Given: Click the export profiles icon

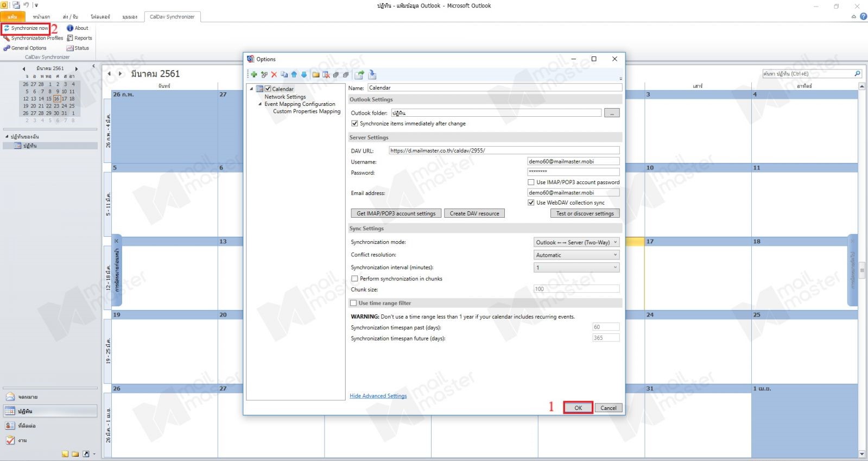Looking at the screenshot, I should click(359, 74).
